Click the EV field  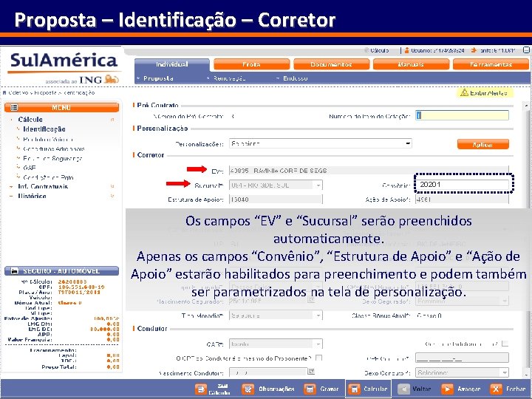point(369,171)
